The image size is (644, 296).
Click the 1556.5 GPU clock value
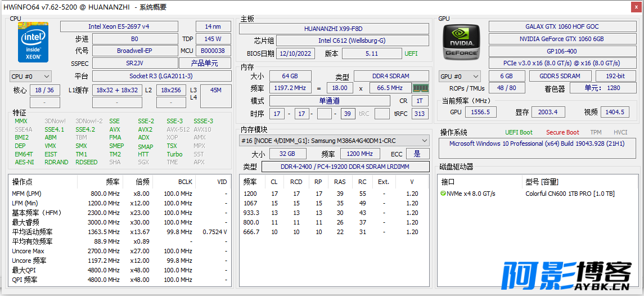481,112
